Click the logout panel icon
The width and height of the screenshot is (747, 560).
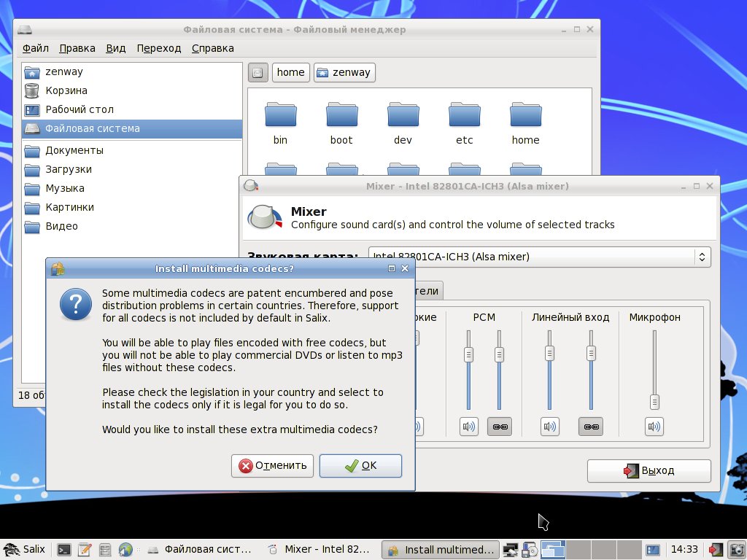coord(716,550)
